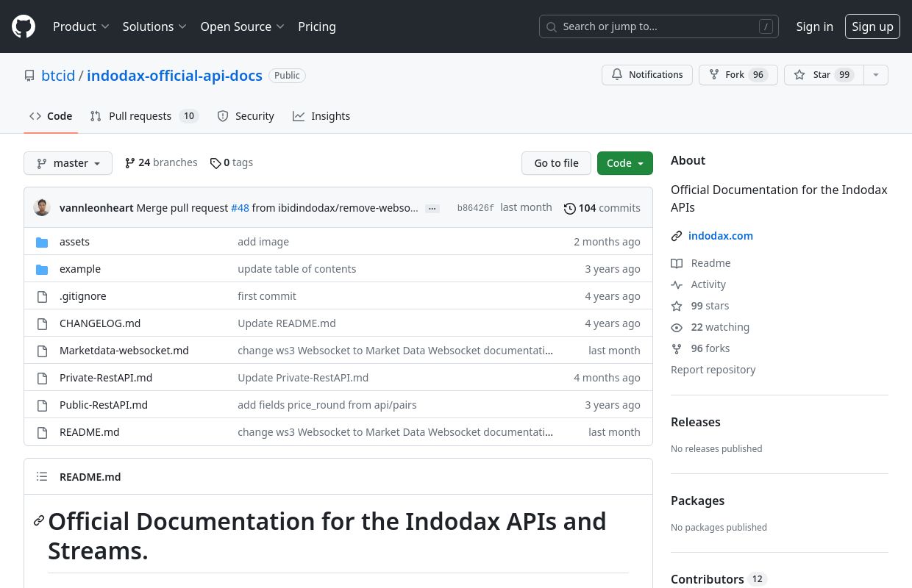Open the Pricing page
This screenshot has width=912, height=588.
point(317,26)
